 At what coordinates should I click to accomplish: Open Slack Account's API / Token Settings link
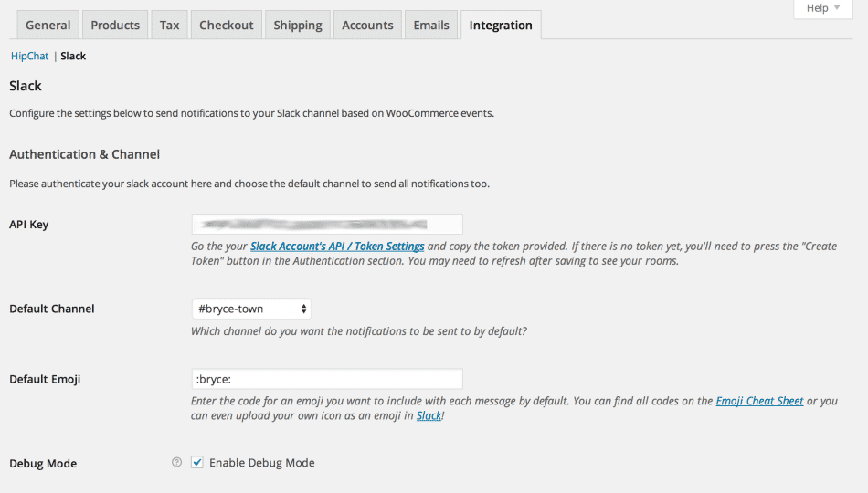tap(337, 246)
